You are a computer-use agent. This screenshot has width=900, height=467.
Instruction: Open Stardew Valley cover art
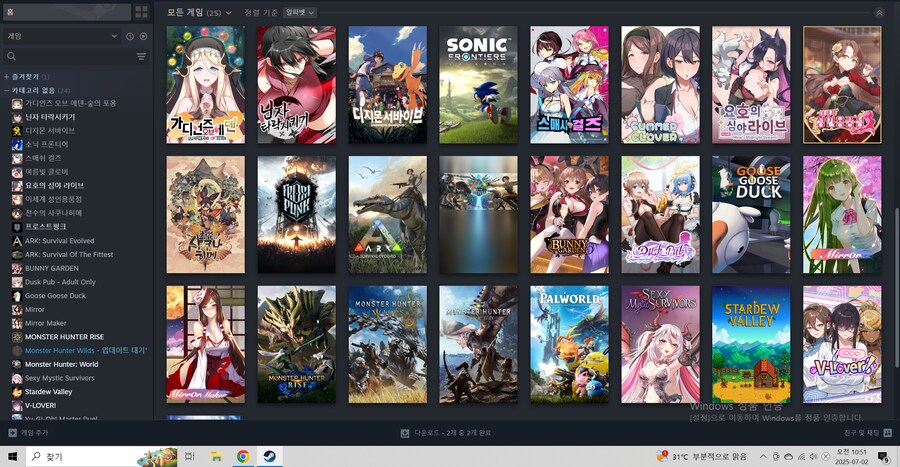click(x=751, y=345)
